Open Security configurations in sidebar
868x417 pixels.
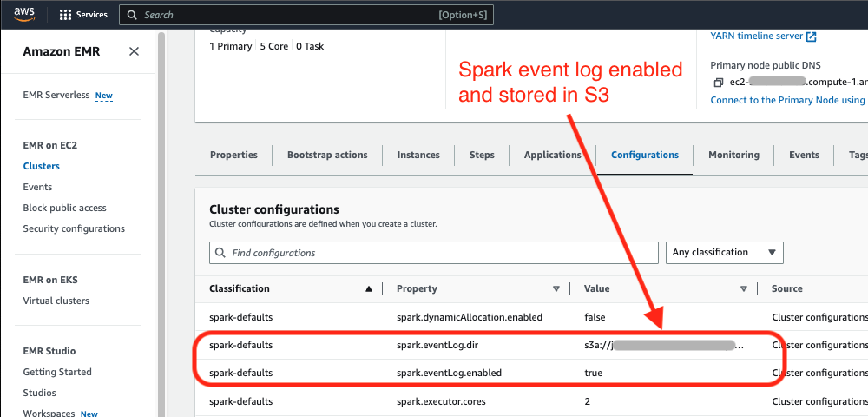74,228
